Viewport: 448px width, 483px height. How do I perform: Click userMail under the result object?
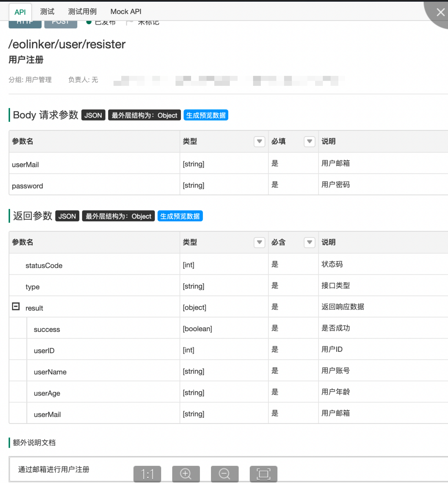[47, 415]
